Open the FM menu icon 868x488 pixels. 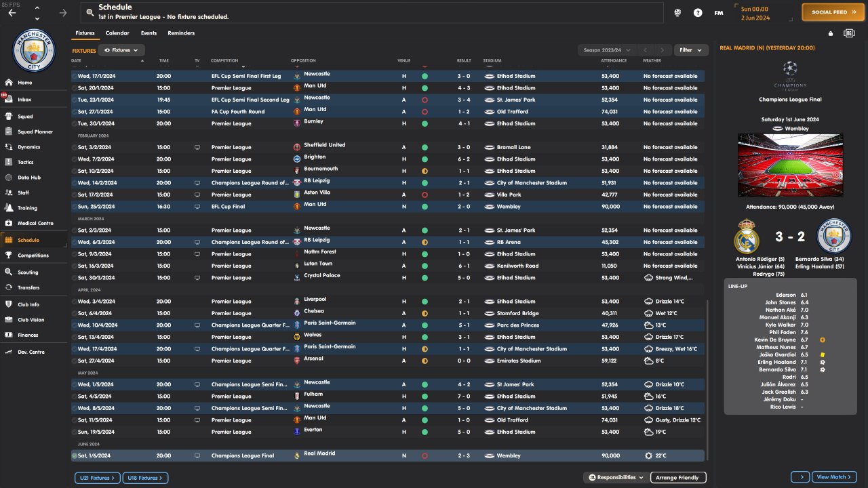click(x=719, y=12)
